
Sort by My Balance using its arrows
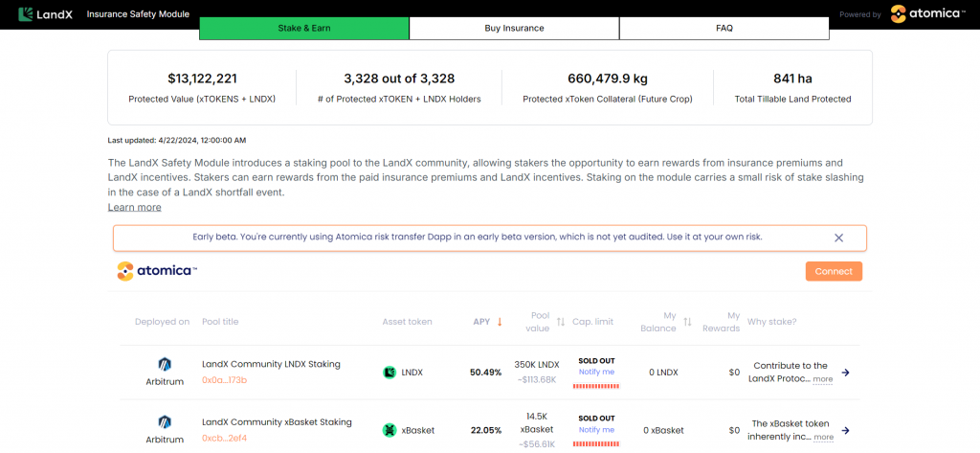click(x=687, y=322)
